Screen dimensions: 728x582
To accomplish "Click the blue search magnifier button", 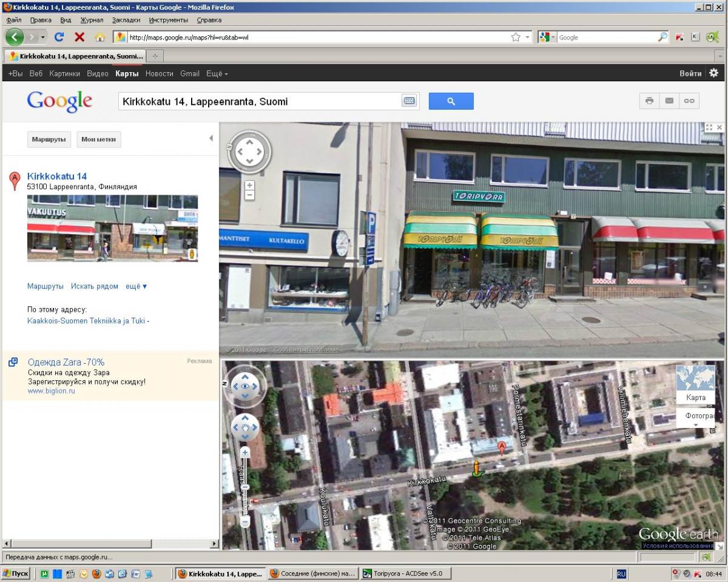I will tap(451, 101).
